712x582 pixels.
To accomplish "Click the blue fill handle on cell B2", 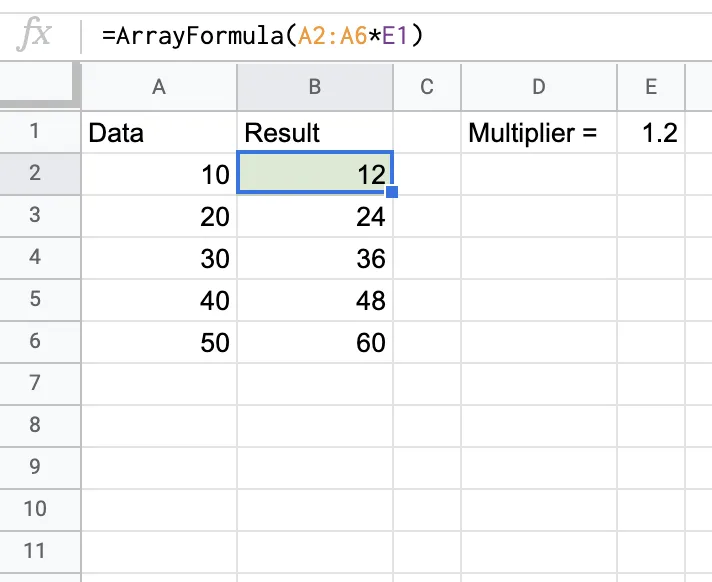I will coord(392,193).
